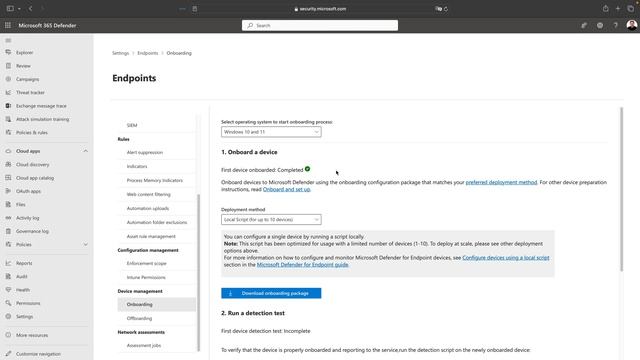Open Microsoft Defender for Endpoint guide link
640x360 pixels.
click(x=302, y=264)
